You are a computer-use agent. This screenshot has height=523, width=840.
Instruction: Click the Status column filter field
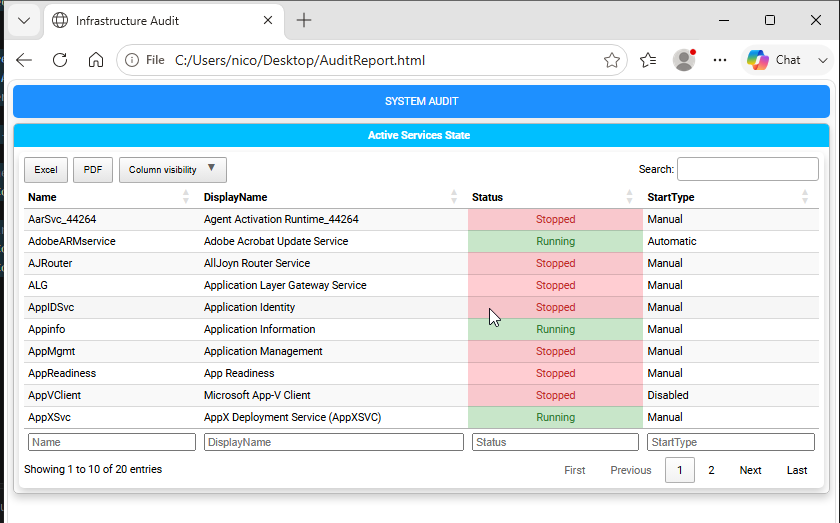[555, 442]
